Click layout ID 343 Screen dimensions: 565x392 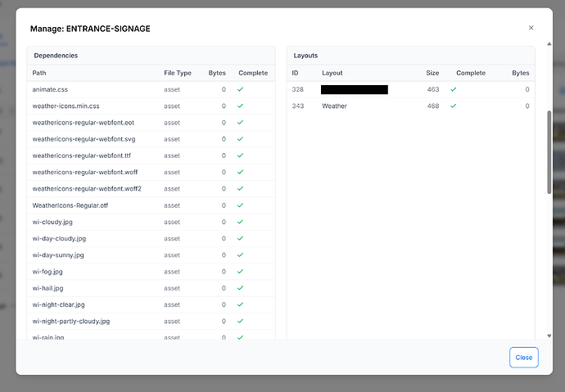pyautogui.click(x=297, y=106)
